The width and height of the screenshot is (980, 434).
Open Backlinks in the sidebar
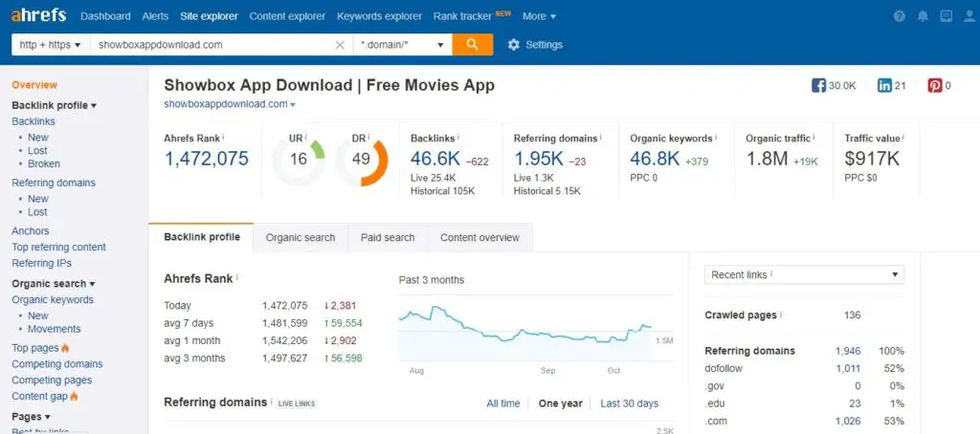point(33,121)
